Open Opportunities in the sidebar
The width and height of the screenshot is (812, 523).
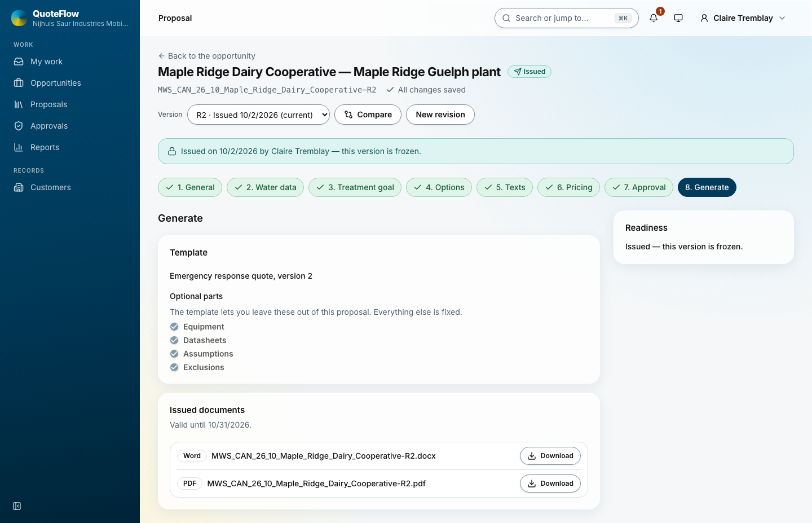pos(70,83)
